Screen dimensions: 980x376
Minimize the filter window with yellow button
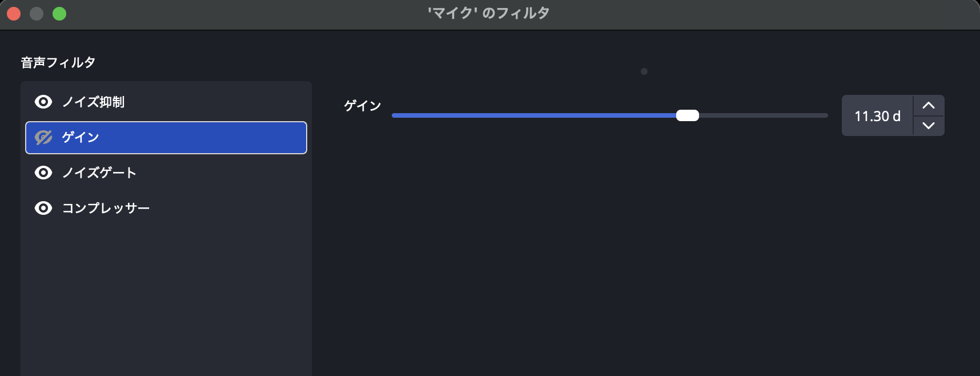click(x=37, y=14)
